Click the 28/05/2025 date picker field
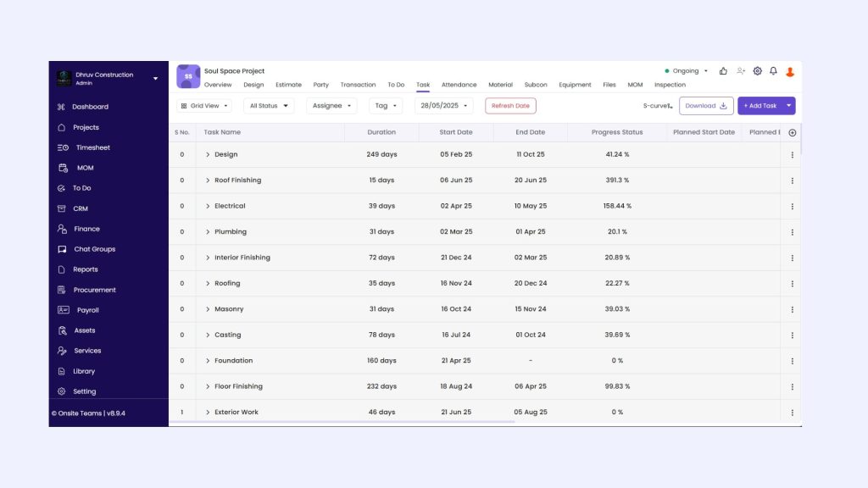 tap(443, 106)
